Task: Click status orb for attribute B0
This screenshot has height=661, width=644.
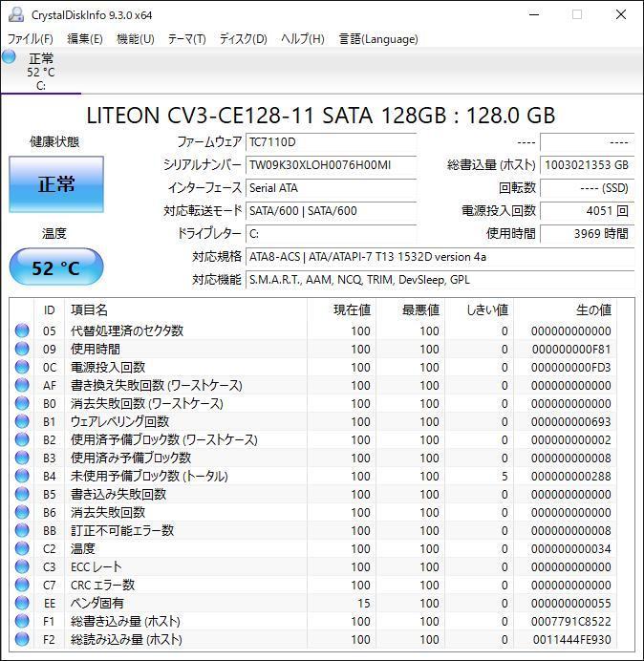Action: coord(22,403)
